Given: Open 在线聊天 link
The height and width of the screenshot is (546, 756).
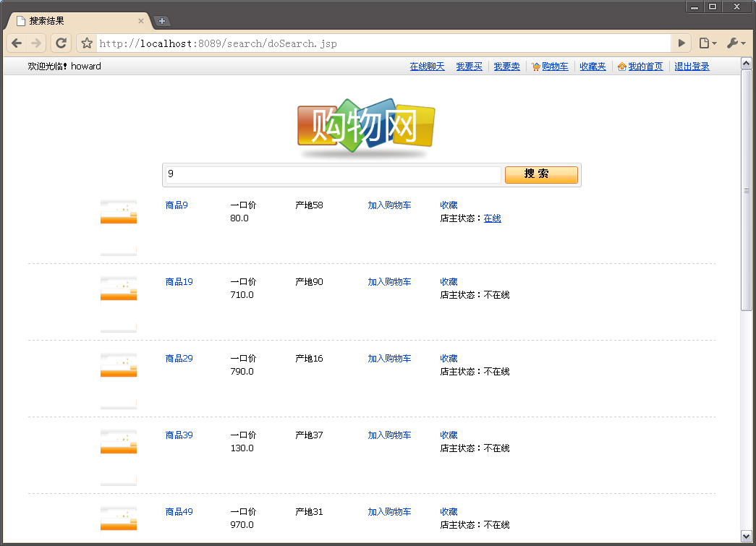Looking at the screenshot, I should [427, 67].
